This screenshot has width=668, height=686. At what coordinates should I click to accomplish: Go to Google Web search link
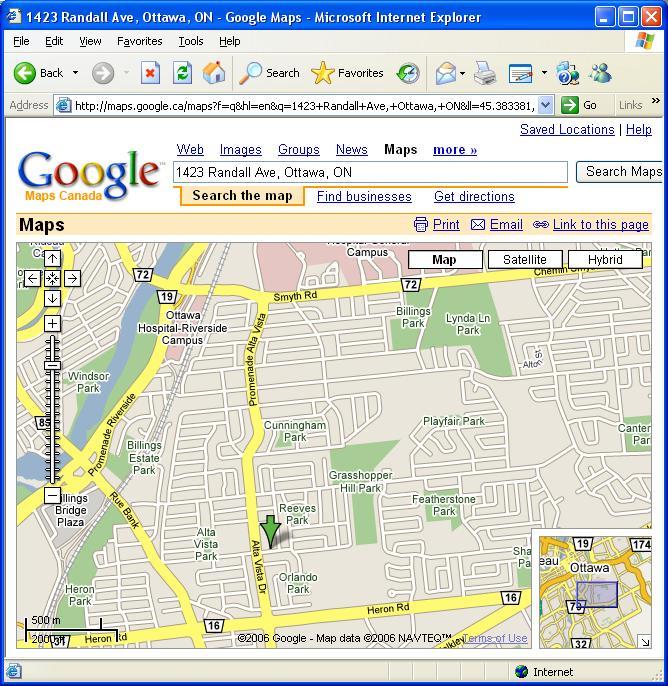tap(190, 150)
